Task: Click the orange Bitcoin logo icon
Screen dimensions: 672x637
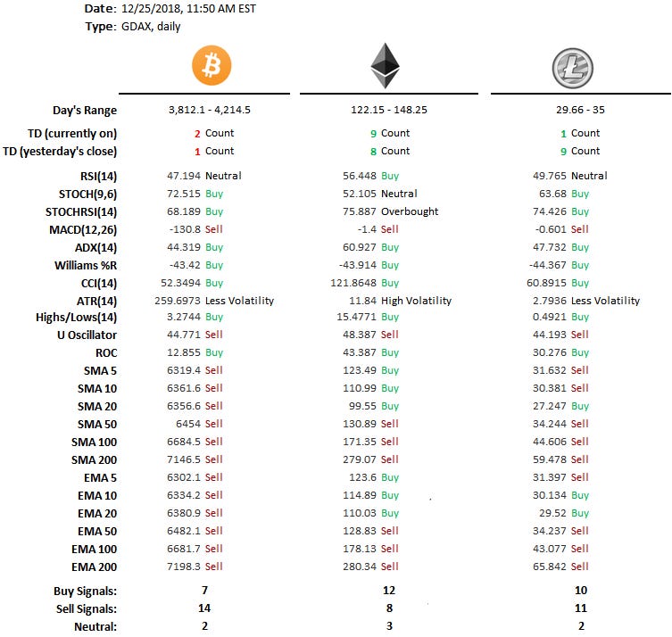Action: pos(212,66)
